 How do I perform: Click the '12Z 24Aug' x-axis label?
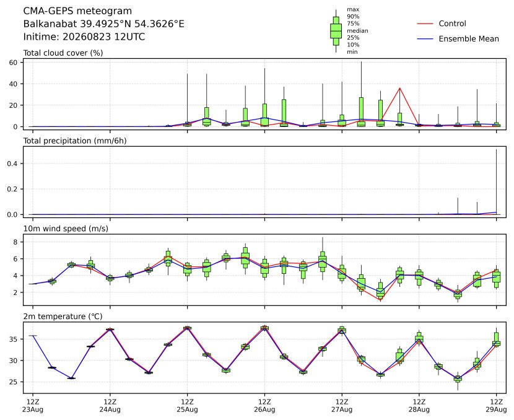pos(110,406)
